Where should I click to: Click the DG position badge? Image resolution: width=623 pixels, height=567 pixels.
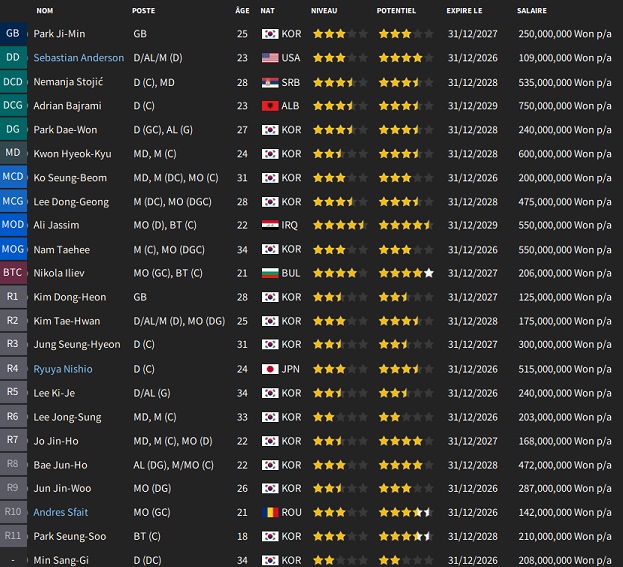13,129
